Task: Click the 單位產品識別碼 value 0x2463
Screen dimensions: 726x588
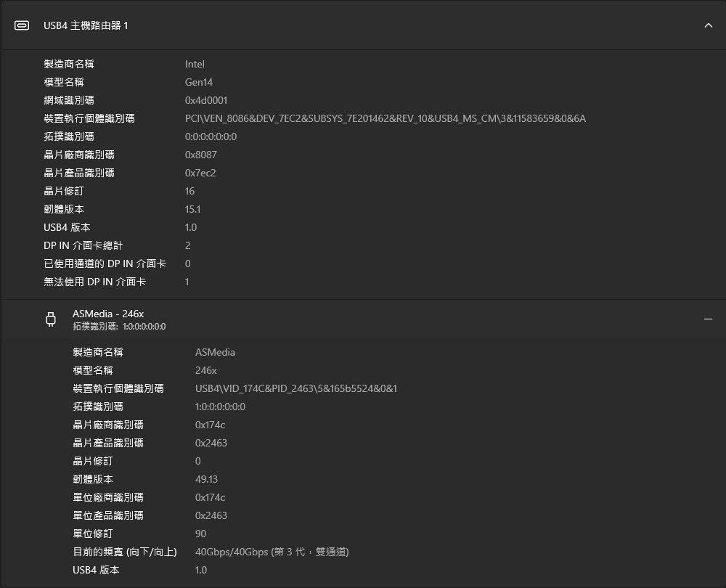Action: [211, 515]
